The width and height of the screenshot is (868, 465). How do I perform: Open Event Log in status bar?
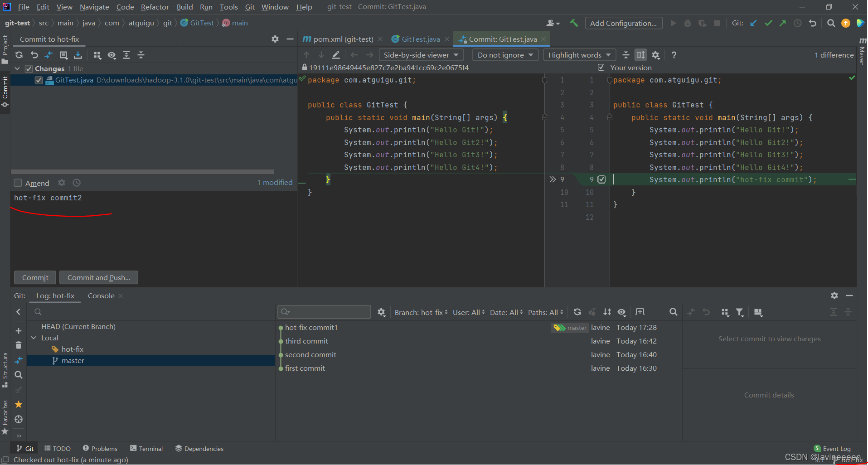[832, 449]
